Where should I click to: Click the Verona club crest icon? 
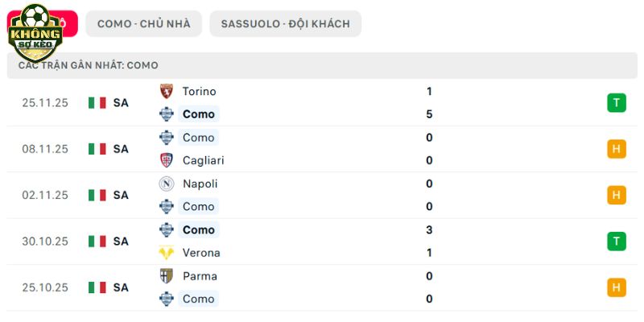click(x=167, y=253)
